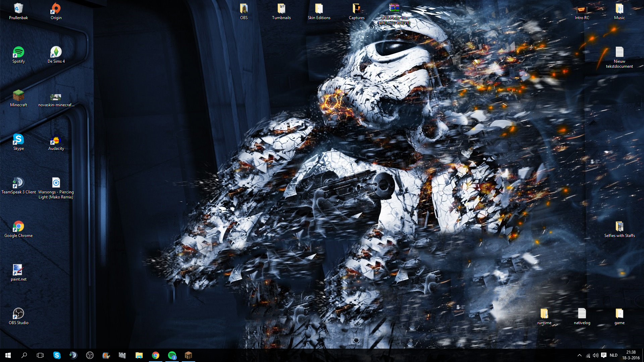Open the OBS Studio desktop shortcut
Screen dimensions: 644x362
click(x=18, y=316)
